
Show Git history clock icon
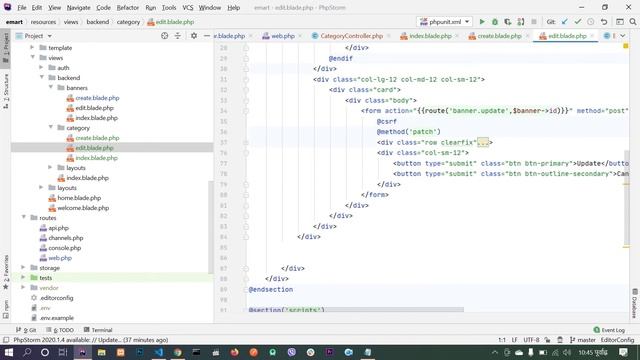tap(591, 22)
